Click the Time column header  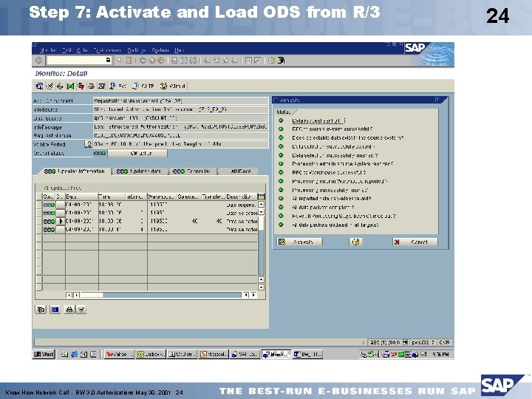click(111, 197)
